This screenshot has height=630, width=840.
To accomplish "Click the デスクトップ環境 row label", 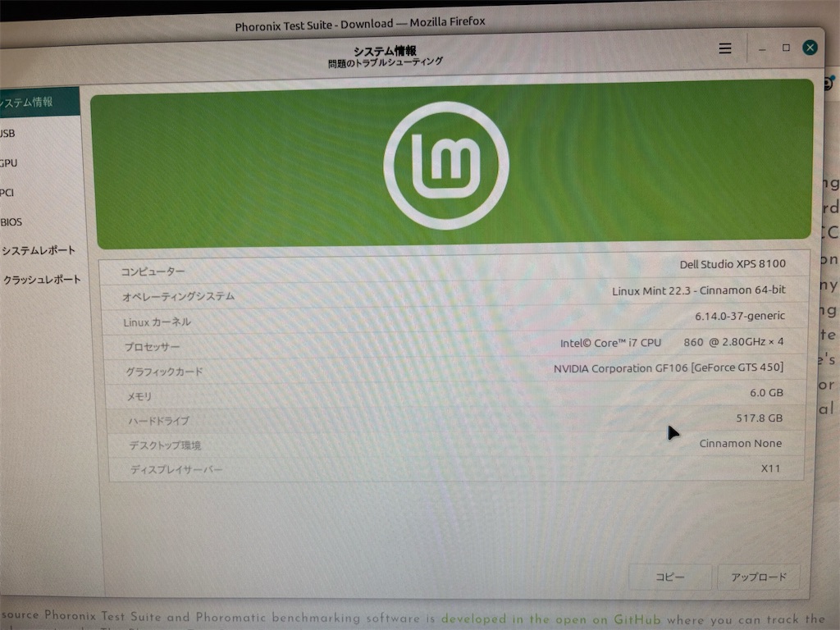I will pos(165,445).
